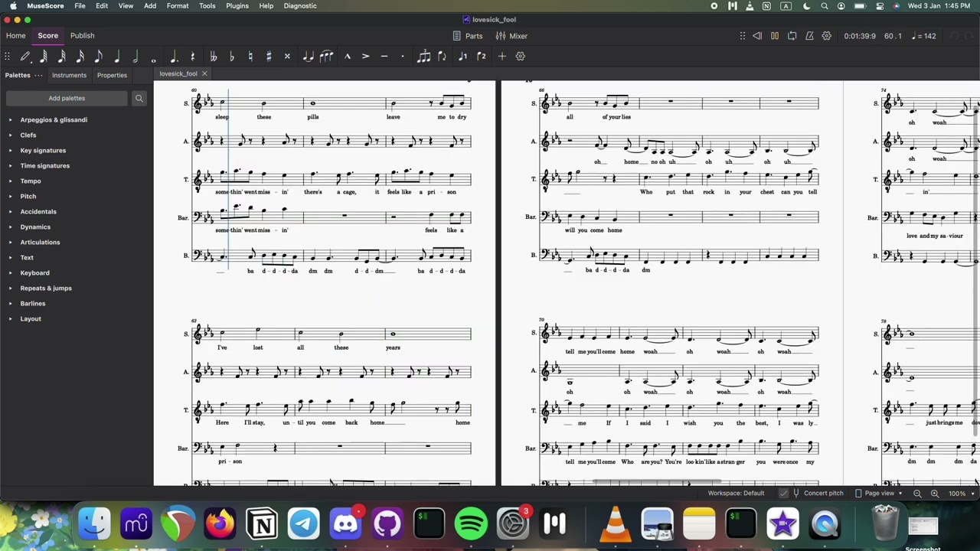
Task: Open the Mixer panel
Action: [x=511, y=36]
